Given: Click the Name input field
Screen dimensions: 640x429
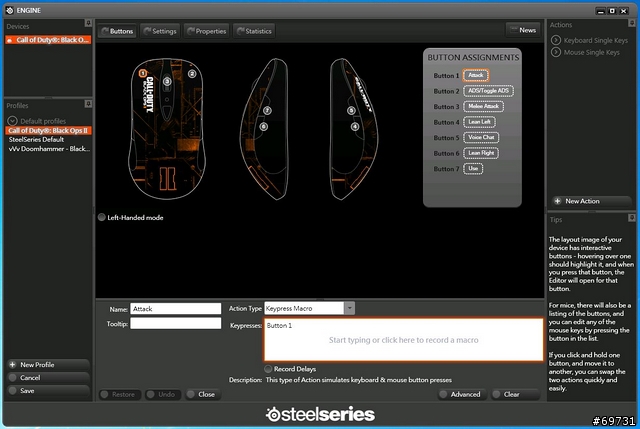Looking at the screenshot, I should 176,309.
